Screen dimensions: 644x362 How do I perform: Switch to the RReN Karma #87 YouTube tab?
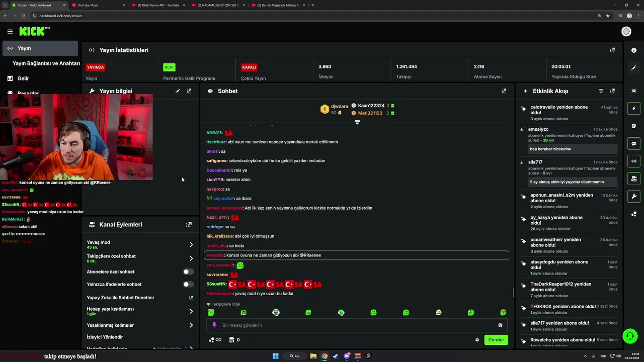click(159, 5)
